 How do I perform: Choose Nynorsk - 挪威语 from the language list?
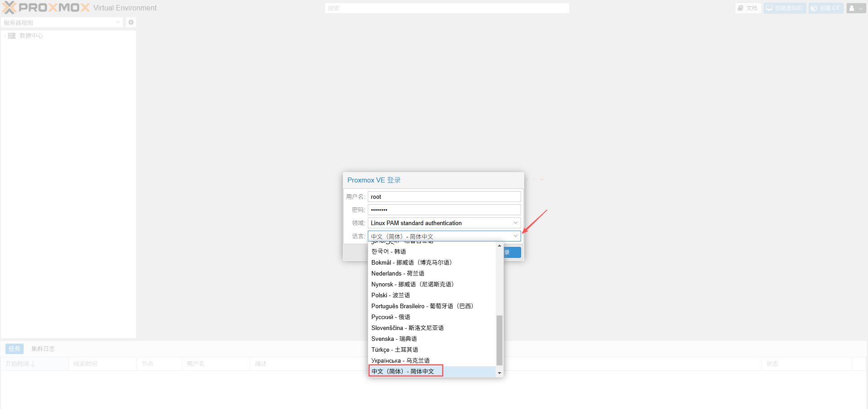coord(432,284)
